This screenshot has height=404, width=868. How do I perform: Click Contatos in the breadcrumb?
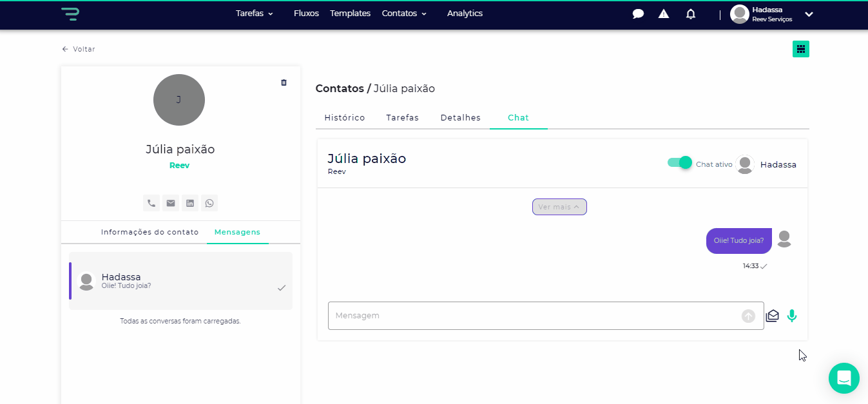tap(340, 89)
